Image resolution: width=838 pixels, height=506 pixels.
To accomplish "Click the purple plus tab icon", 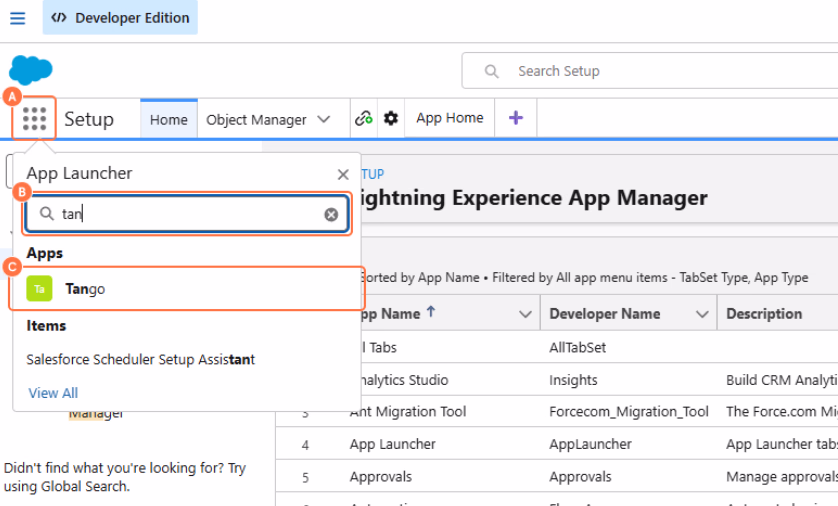I will tap(516, 118).
